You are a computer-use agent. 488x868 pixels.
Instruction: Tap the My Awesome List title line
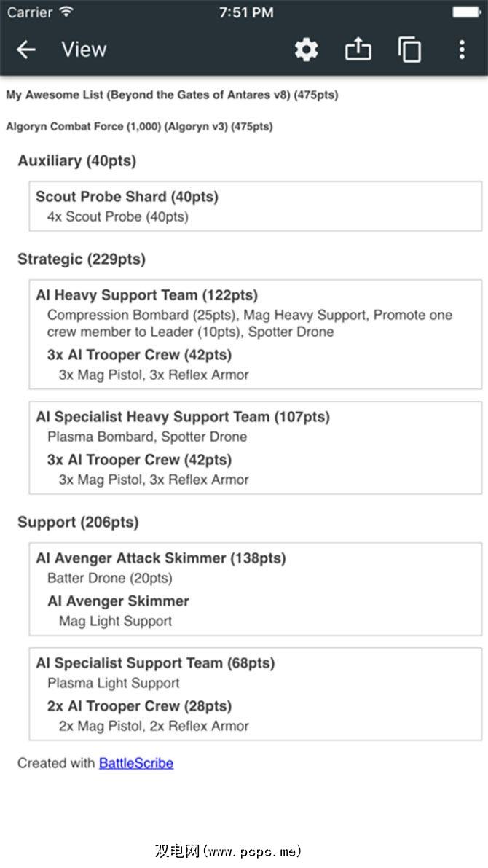pos(171,95)
